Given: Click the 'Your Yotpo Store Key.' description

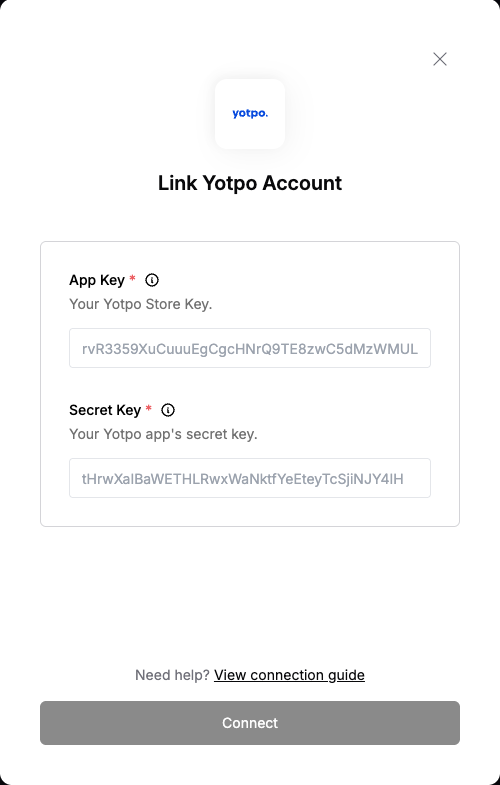Looking at the screenshot, I should (141, 304).
